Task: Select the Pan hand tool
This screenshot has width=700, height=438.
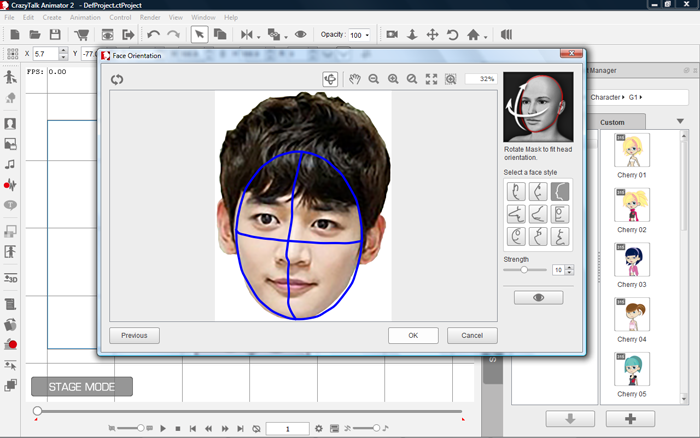Action: click(354, 79)
